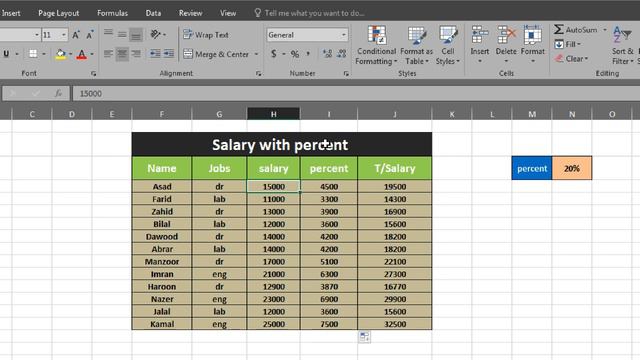
Task: Select the 20% percent cell
Action: [x=572, y=168]
